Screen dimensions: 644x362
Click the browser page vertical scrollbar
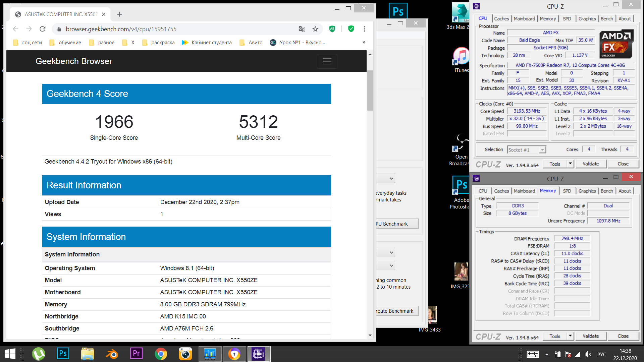click(x=370, y=90)
